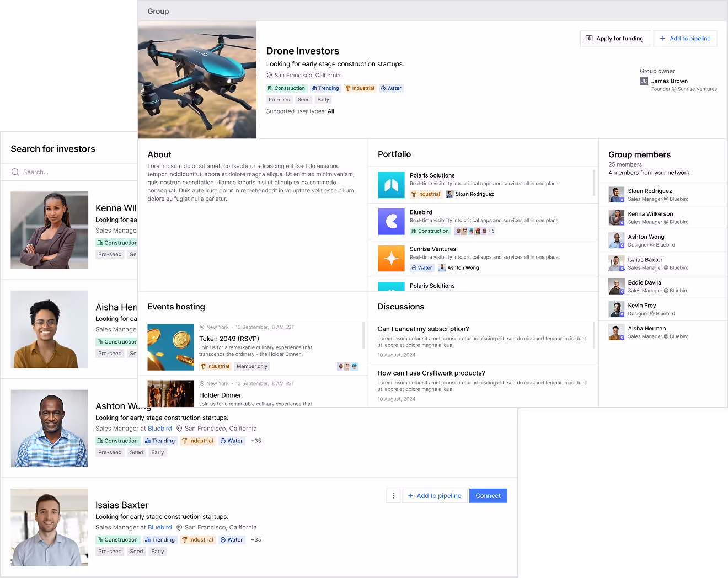The image size is (728, 578).
Task: Click the Water tag on Isaias Baxter's card
Action: (232, 540)
